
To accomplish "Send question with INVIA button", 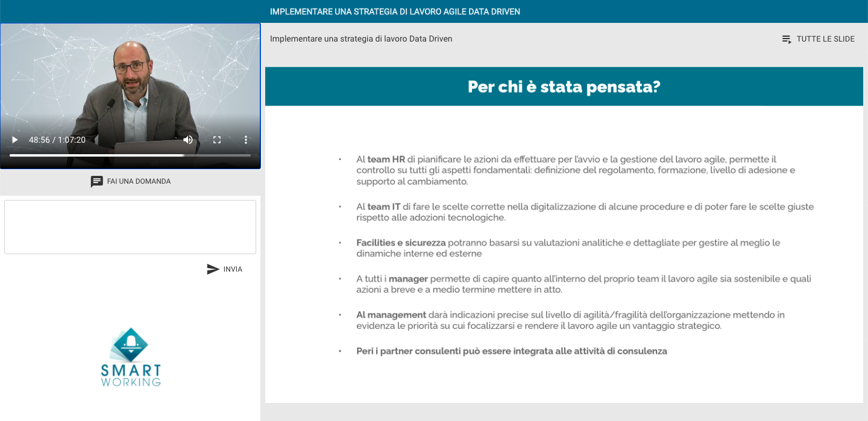I will pos(224,269).
